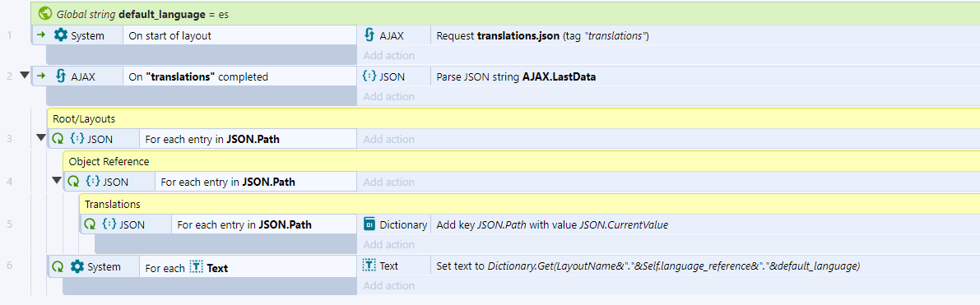Collapse event 2 with its triangle
This screenshot has width=980, height=305.
pyautogui.click(x=25, y=76)
